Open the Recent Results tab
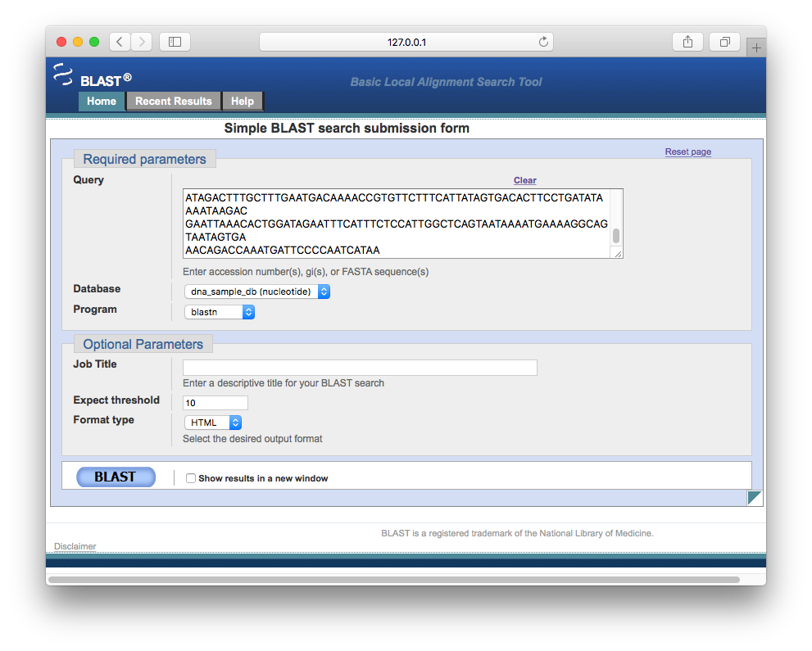This screenshot has width=812, height=651. point(174,102)
